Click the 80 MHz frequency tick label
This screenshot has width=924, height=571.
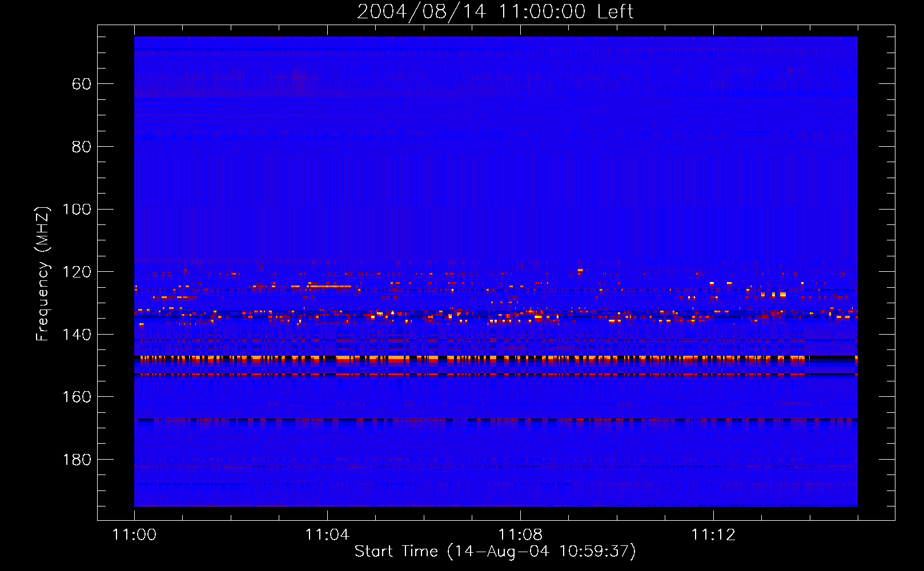coord(82,147)
